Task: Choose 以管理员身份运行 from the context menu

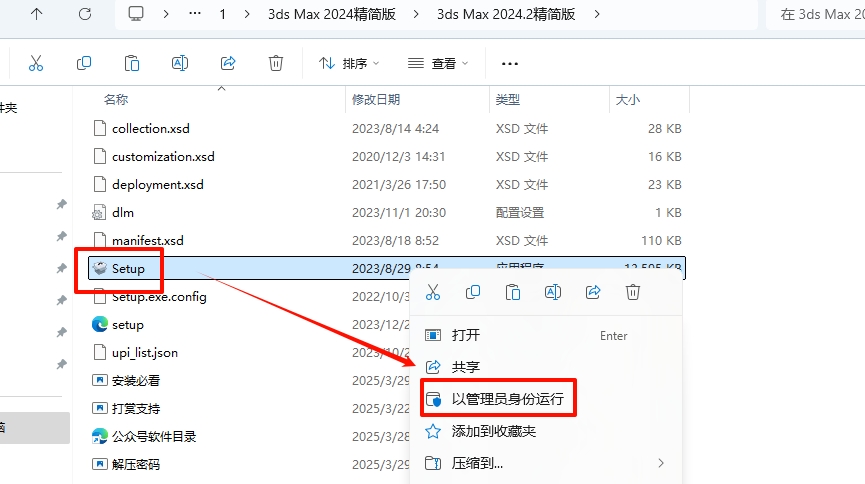Action: point(507,399)
